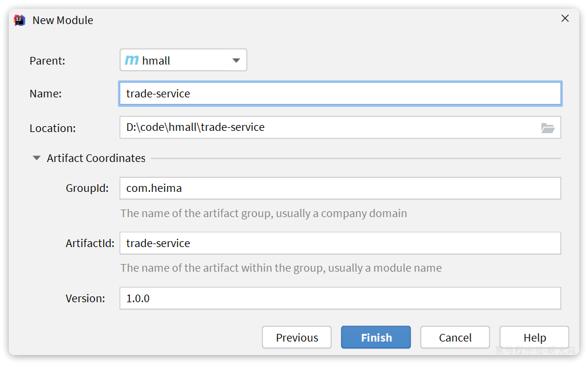Screen dimensions: 588x365
Task: Click the Parent label
Action: (48, 60)
